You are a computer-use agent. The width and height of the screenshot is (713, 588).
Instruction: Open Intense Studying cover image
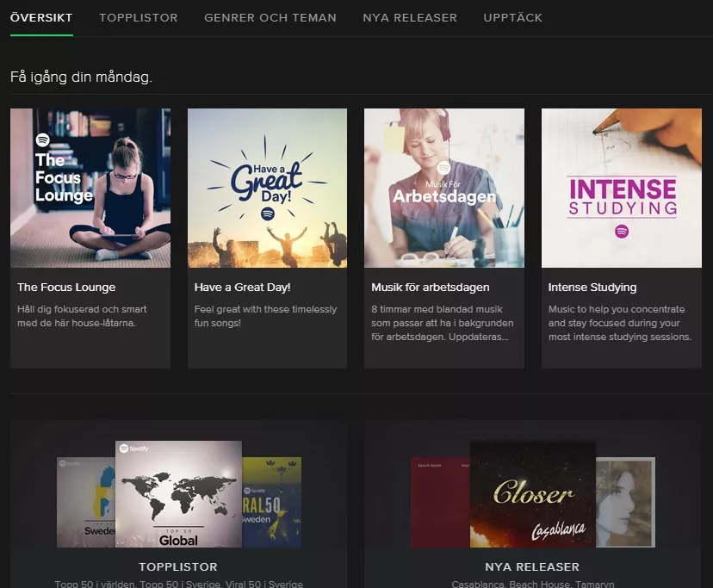[622, 188]
